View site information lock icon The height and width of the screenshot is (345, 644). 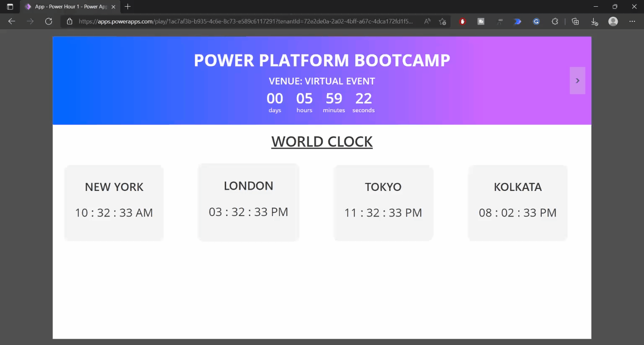70,21
